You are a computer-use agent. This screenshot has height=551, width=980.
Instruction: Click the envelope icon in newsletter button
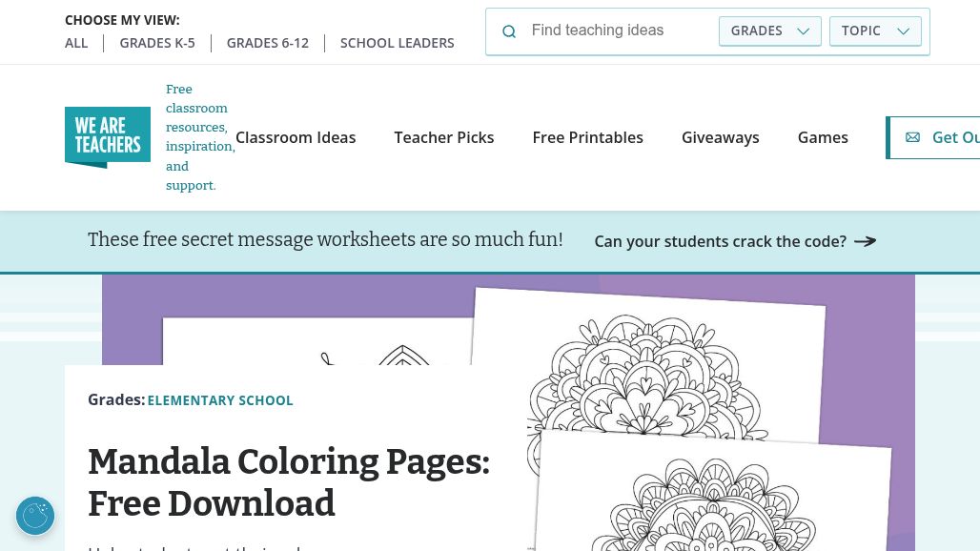pos(912,137)
